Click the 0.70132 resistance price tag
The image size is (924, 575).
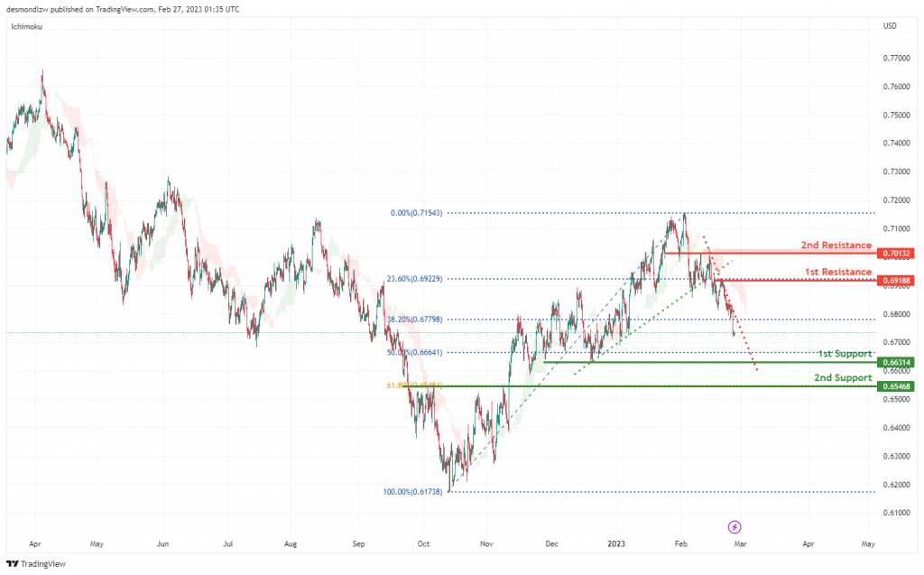(x=896, y=254)
